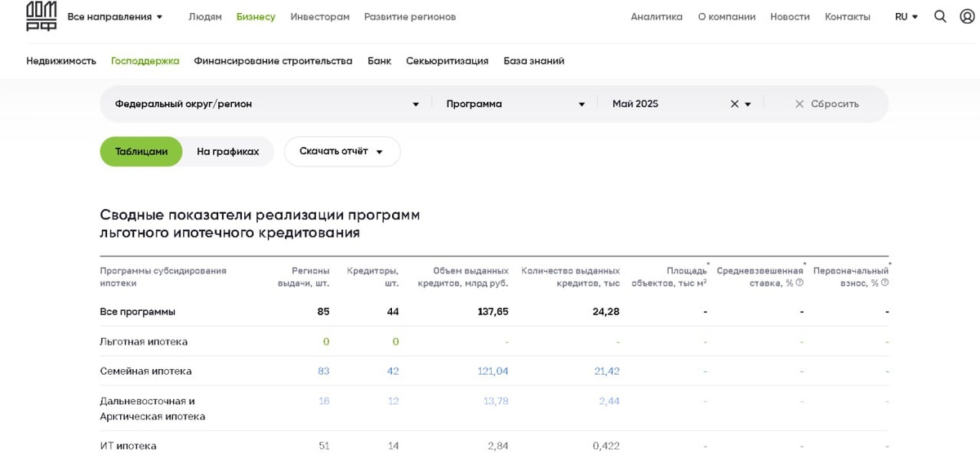Click help icon next to Средневзвешенная ставка
980x471 pixels.
(x=800, y=283)
